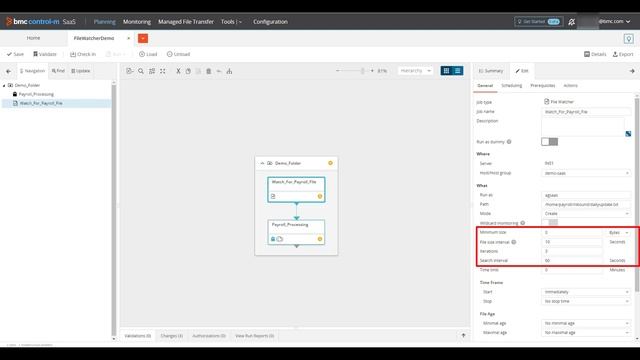640x360 pixels.
Task: Select the Payroll_Processing job node
Action: point(296,232)
